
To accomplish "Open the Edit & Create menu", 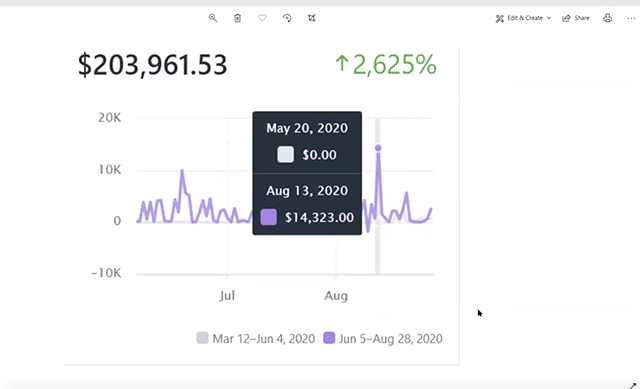I will click(523, 18).
